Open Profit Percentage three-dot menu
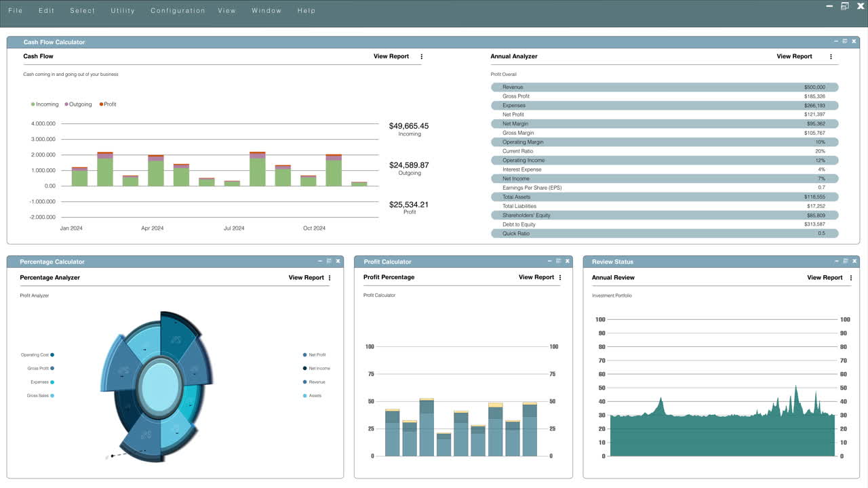This screenshot has width=868, height=488. (560, 278)
